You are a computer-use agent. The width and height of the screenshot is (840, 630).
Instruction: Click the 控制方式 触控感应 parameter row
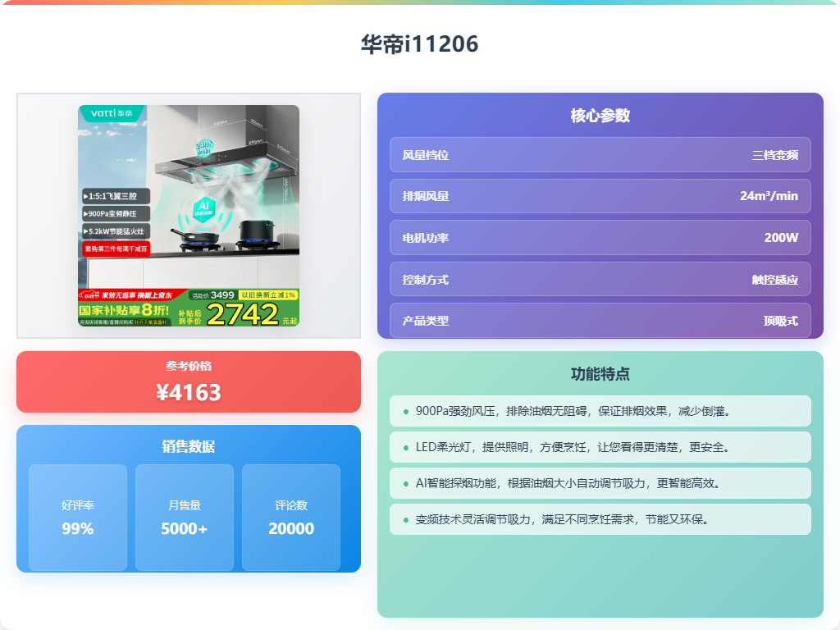pos(600,279)
